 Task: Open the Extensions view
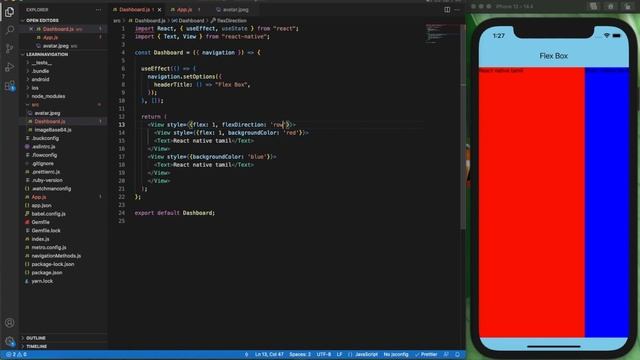[9, 86]
